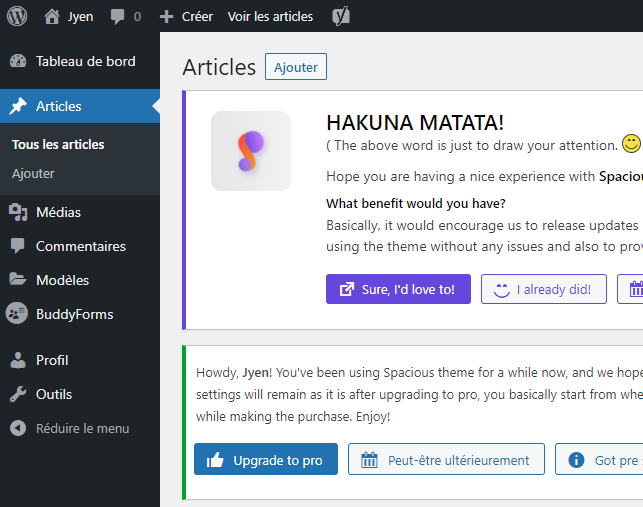
Task: Select Ajouter in the Articles submenu
Action: tap(33, 174)
